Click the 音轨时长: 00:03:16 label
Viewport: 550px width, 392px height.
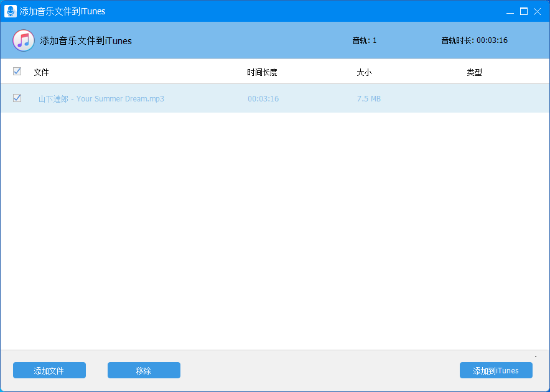474,40
